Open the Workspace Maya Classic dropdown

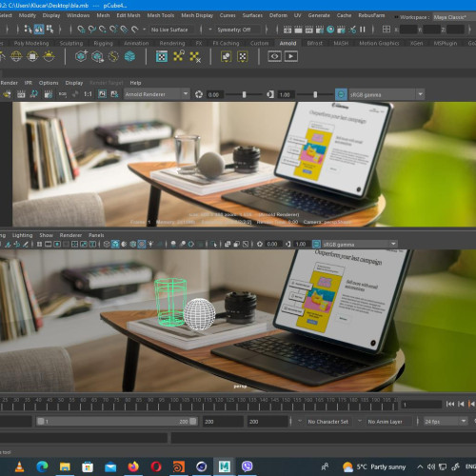click(453, 17)
